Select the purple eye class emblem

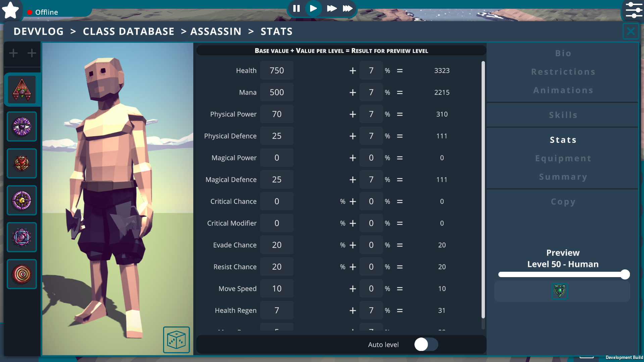click(22, 126)
